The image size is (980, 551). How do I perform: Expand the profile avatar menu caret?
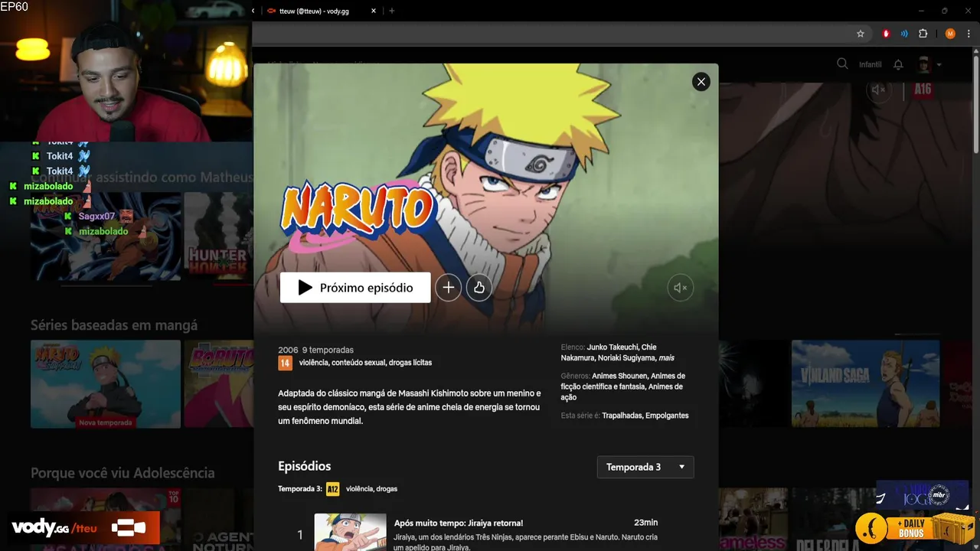[939, 65]
